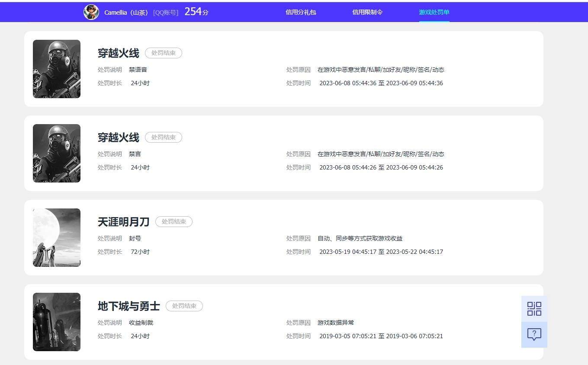Switch to 信用限制令 tab
This screenshot has height=365, width=588.
(367, 12)
